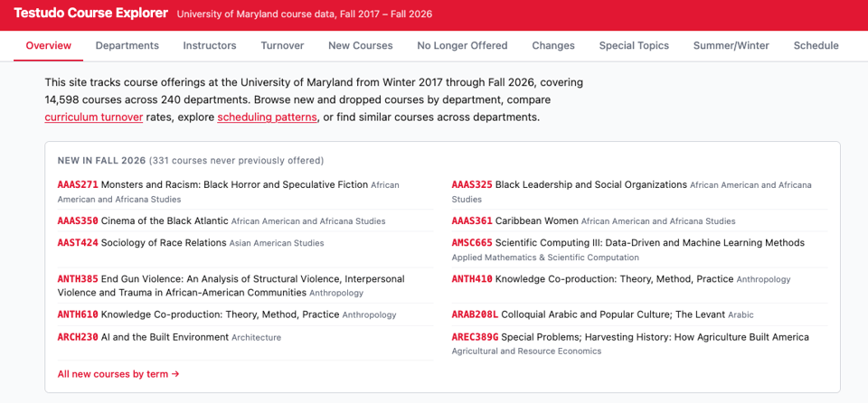Open the New Courses tab

coord(361,45)
